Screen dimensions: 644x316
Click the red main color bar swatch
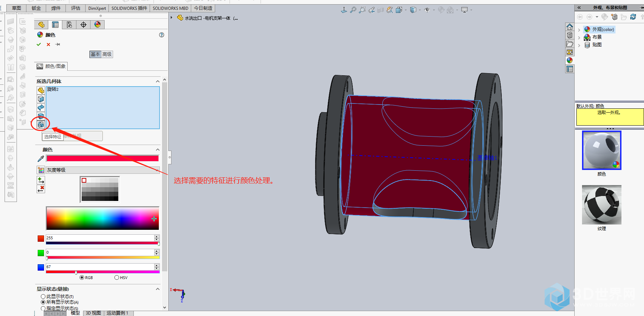pos(102,159)
